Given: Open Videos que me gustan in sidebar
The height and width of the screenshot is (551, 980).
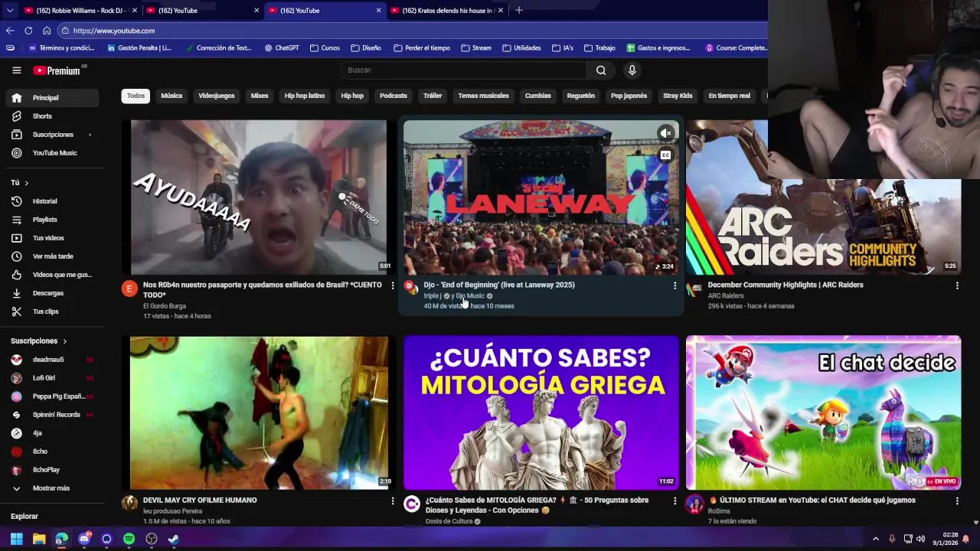Looking at the screenshot, I should pyautogui.click(x=53, y=275).
